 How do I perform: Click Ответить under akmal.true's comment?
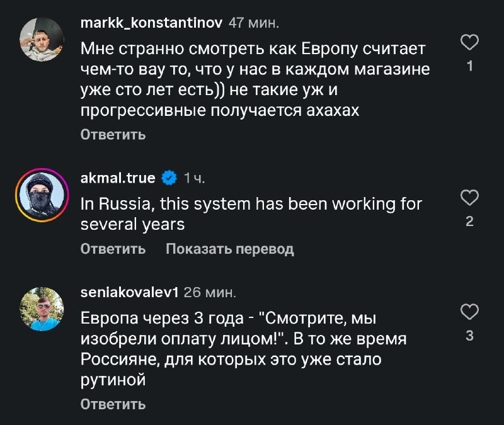coord(113,249)
